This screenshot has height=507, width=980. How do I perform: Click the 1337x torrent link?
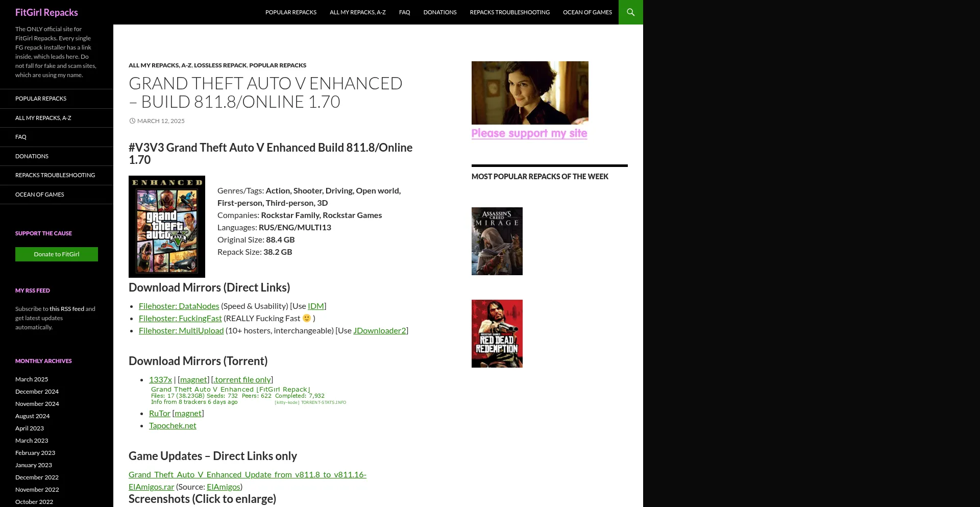[x=160, y=379]
